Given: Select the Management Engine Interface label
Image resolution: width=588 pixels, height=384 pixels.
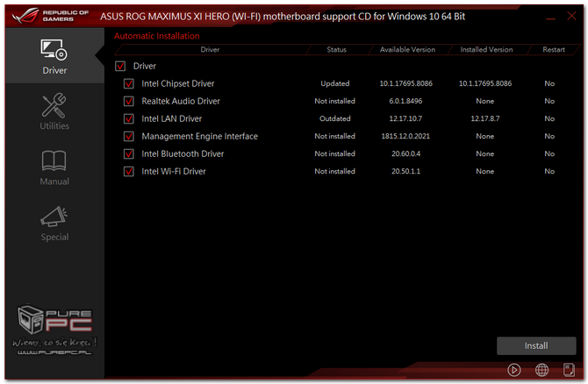Looking at the screenshot, I should (199, 137).
